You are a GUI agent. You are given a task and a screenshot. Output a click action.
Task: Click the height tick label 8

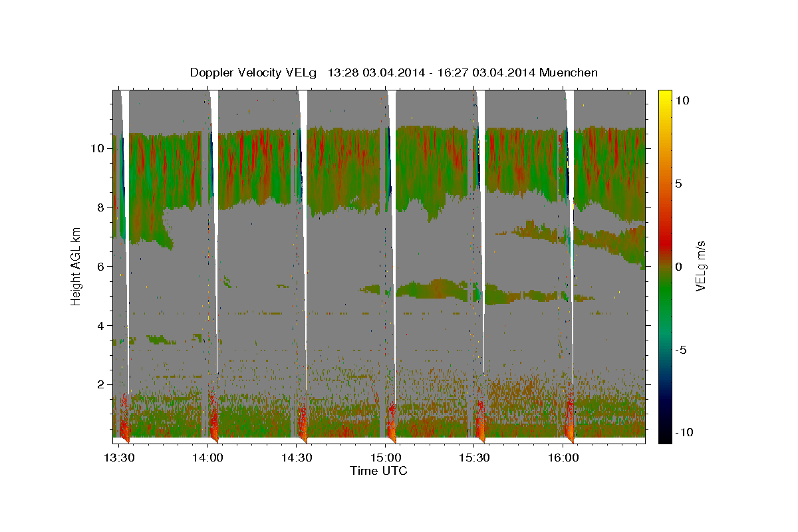99,207
